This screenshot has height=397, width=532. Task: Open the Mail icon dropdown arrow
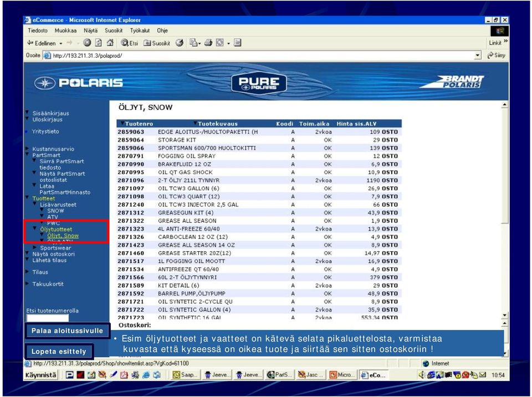pyautogui.click(x=199, y=43)
